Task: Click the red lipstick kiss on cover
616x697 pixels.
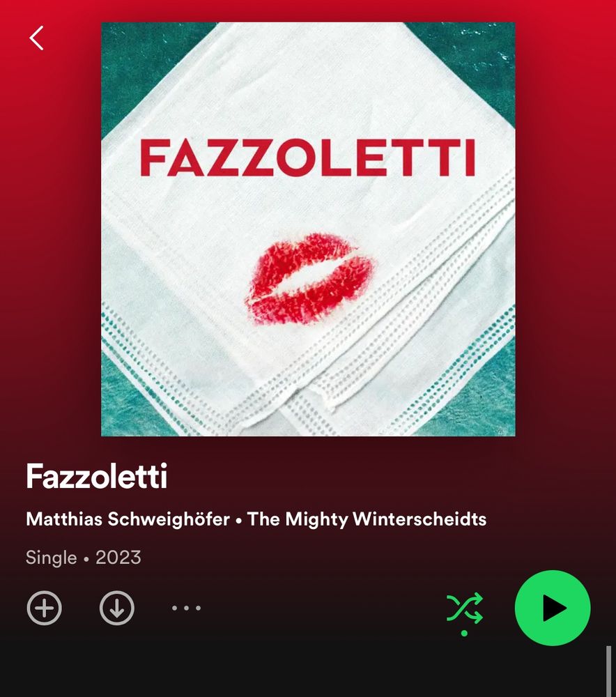Action: point(310,277)
